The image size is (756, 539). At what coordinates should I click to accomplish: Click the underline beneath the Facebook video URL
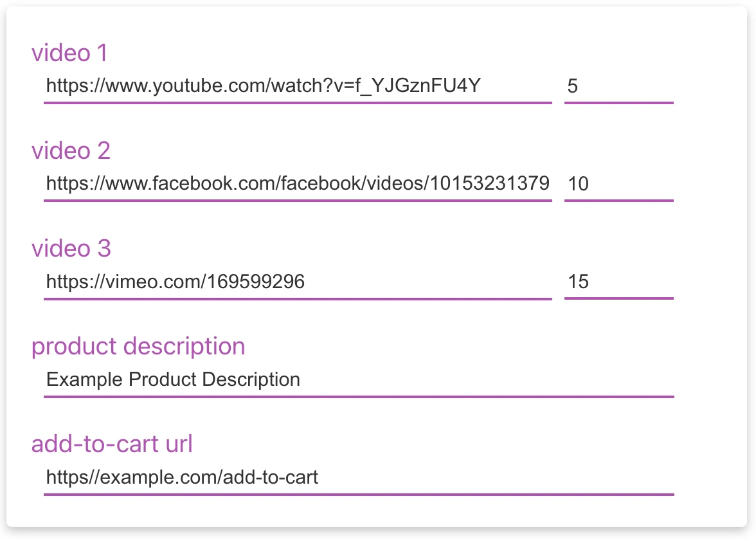297,201
